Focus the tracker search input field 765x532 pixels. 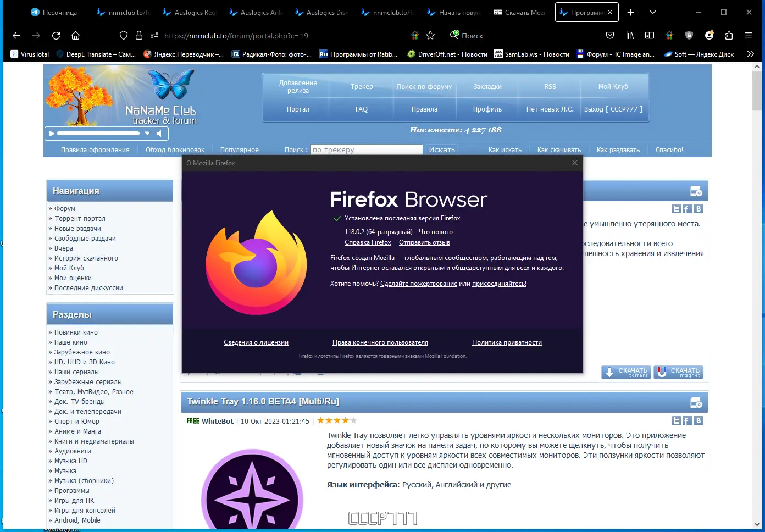(367, 149)
